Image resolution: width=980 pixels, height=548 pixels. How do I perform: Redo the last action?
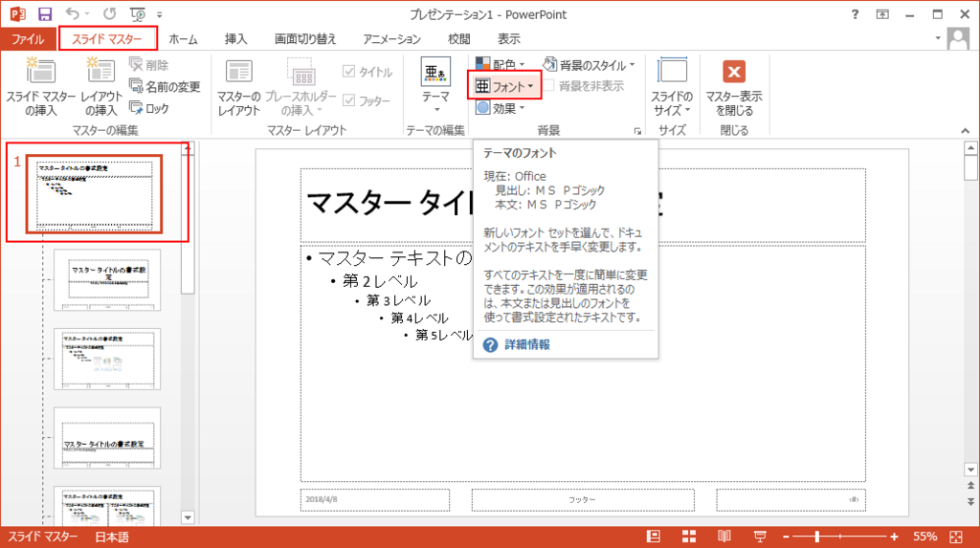pyautogui.click(x=109, y=13)
